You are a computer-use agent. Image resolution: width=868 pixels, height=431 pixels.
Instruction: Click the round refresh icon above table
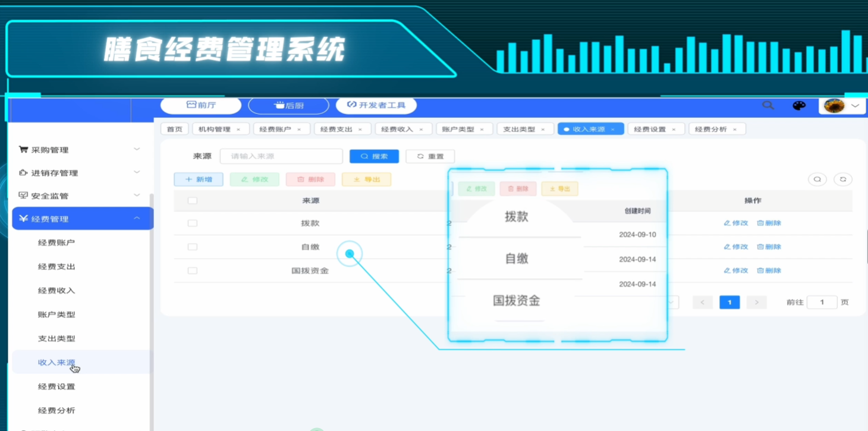(x=843, y=179)
